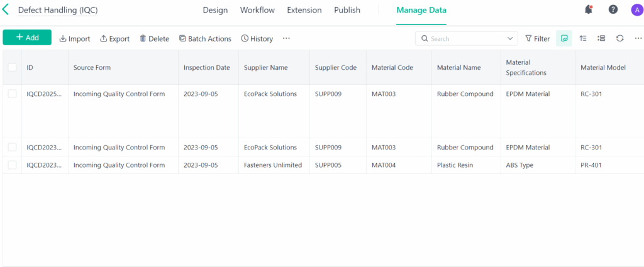This screenshot has width=644, height=267.
Task: Check the box for the Fasteners Unlimited row
Action: click(x=13, y=165)
